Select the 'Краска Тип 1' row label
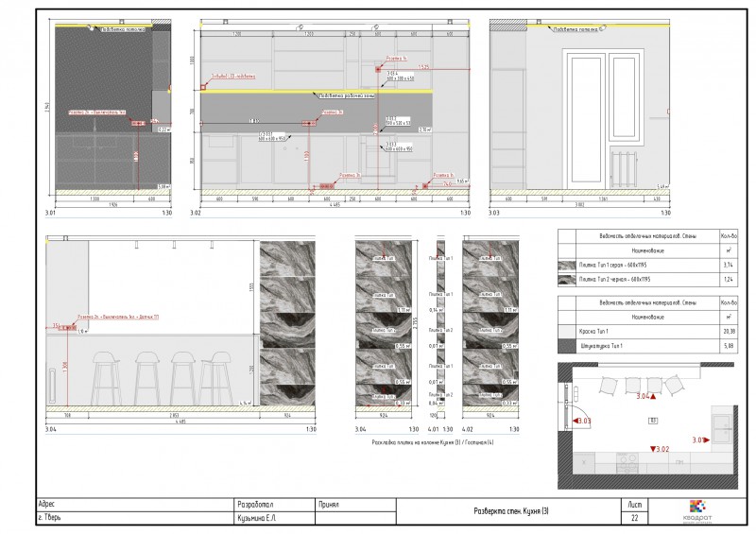The height and width of the screenshot is (534, 756). click(x=593, y=332)
